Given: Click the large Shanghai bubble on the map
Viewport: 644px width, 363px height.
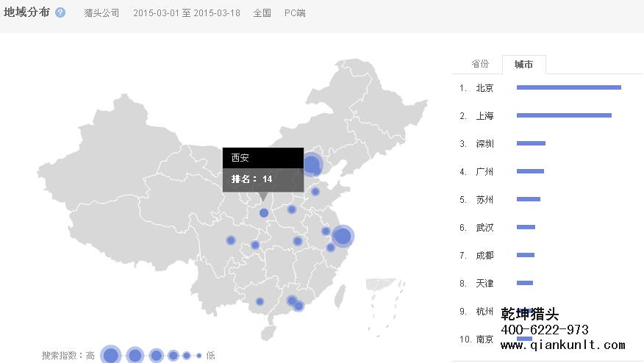Looking at the screenshot, I should (342, 236).
